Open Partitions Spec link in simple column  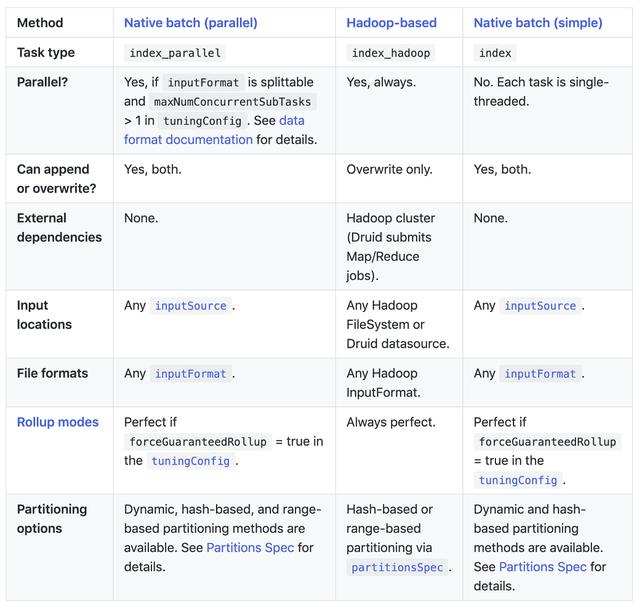(542, 567)
